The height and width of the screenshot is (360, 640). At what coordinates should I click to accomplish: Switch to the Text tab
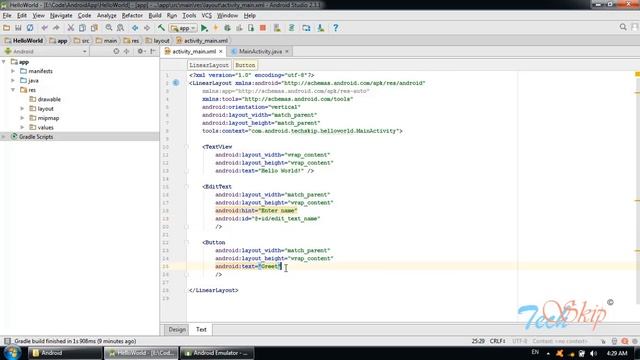click(201, 329)
